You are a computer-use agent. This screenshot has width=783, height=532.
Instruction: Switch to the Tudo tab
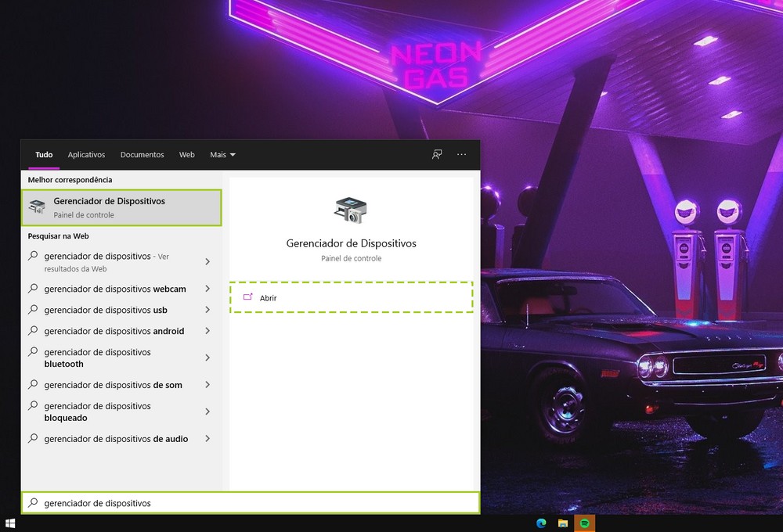pyautogui.click(x=44, y=155)
